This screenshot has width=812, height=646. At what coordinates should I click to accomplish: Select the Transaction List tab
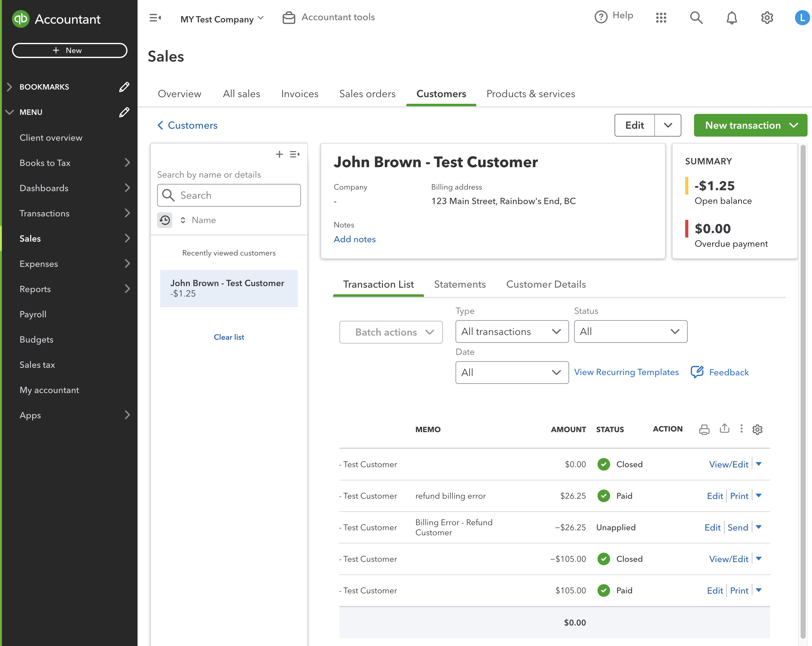[378, 285]
